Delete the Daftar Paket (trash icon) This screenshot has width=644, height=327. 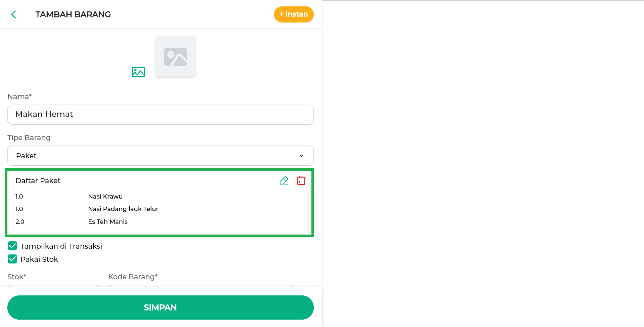[301, 180]
